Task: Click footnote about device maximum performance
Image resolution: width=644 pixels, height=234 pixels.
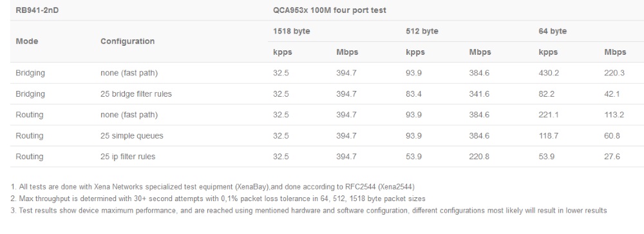Action: click(308, 211)
